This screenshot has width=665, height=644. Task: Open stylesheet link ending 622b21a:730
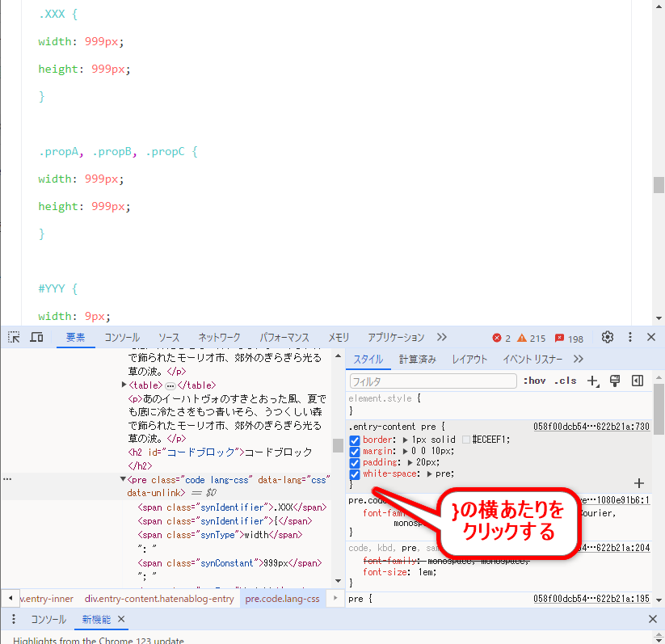[x=591, y=427]
